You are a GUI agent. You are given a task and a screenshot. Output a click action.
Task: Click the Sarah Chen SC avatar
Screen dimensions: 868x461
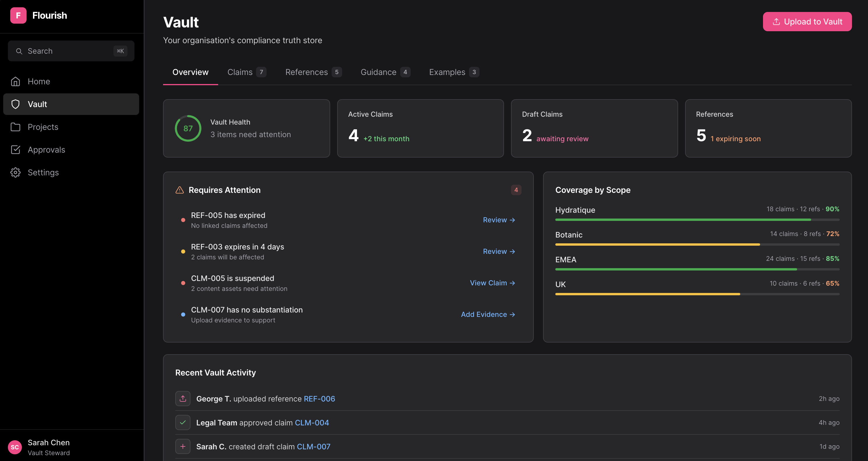click(15, 447)
